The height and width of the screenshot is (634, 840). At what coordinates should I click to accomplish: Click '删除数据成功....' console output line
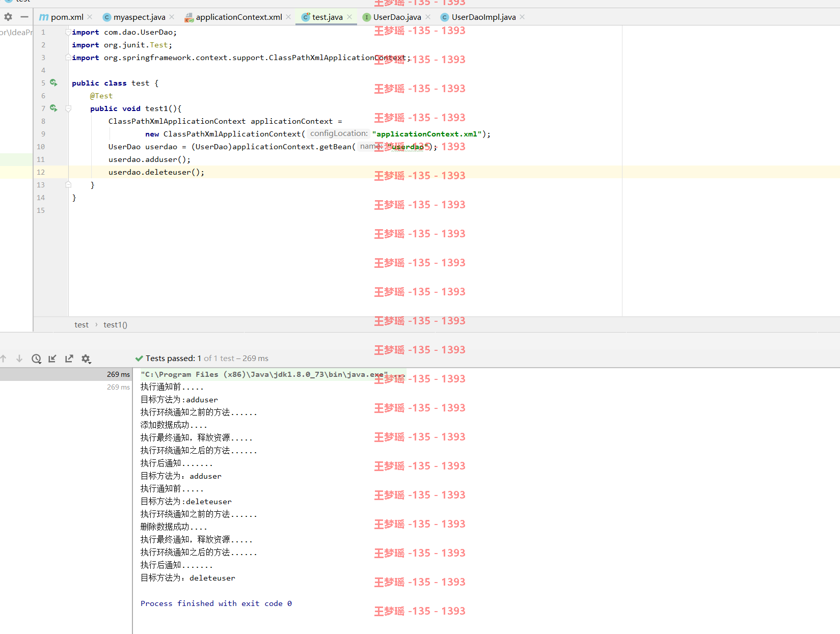174,527
